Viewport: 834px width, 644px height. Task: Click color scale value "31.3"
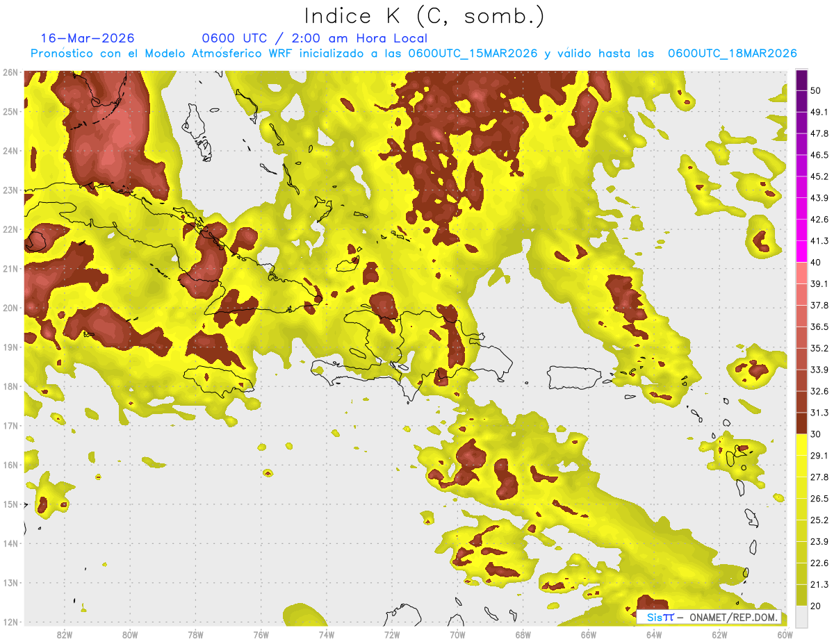tap(819, 413)
